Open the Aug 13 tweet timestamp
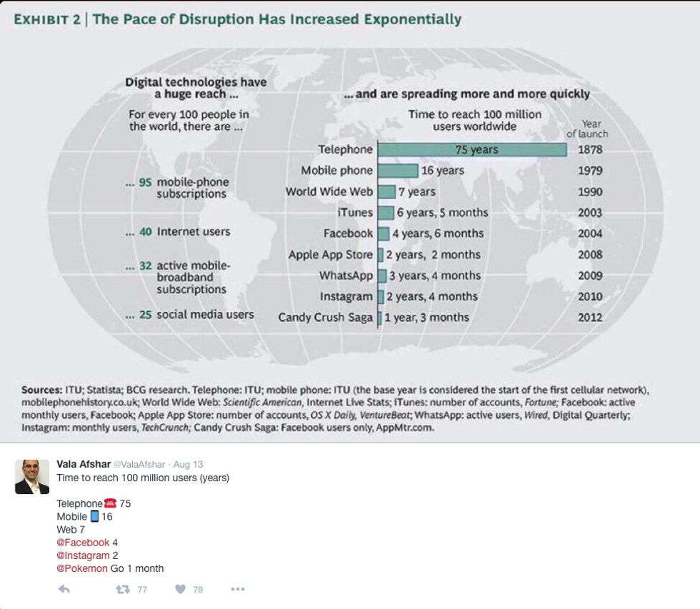The height and width of the screenshot is (609, 700). pos(189,464)
